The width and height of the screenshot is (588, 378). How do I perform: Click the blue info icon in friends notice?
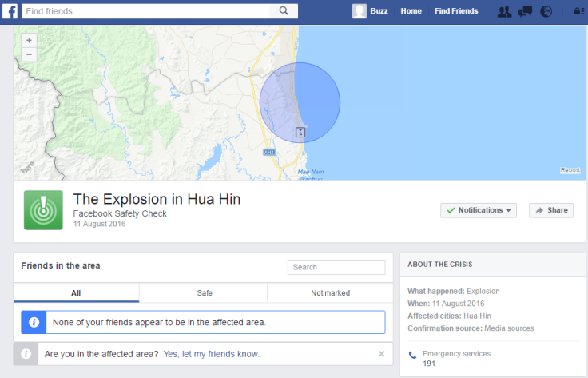point(34,322)
